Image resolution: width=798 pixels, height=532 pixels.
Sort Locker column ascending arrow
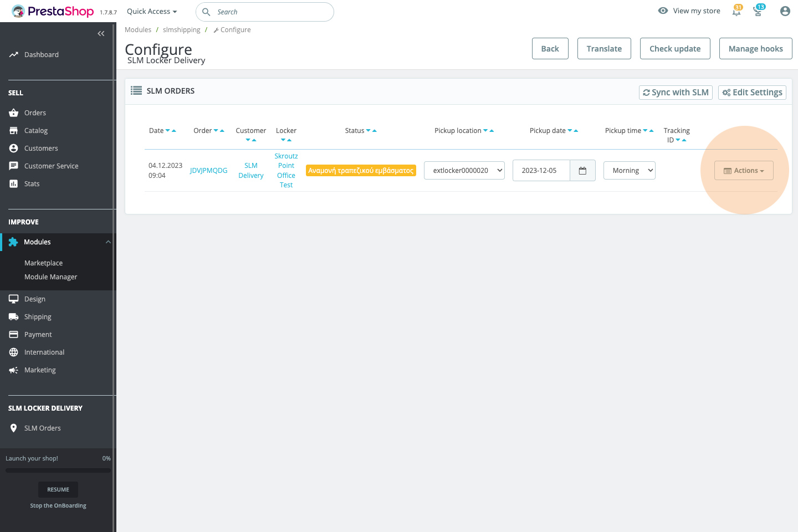[289, 140]
